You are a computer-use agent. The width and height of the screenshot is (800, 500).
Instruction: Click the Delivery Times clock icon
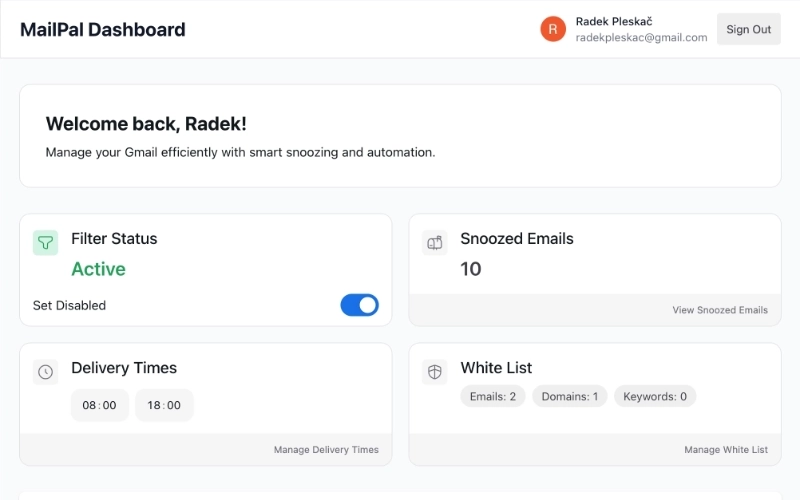coord(46,372)
